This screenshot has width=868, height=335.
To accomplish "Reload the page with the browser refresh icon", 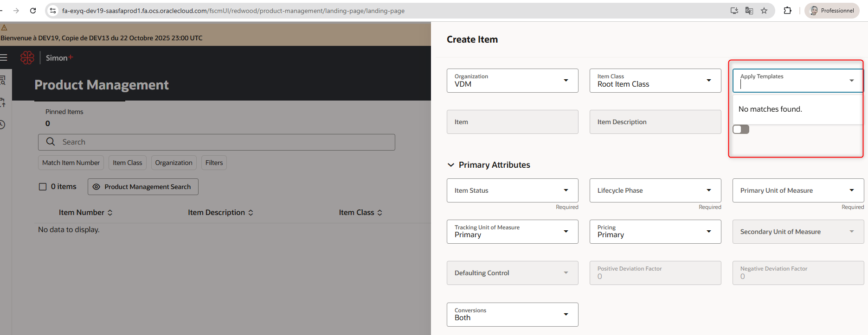I will coord(33,11).
